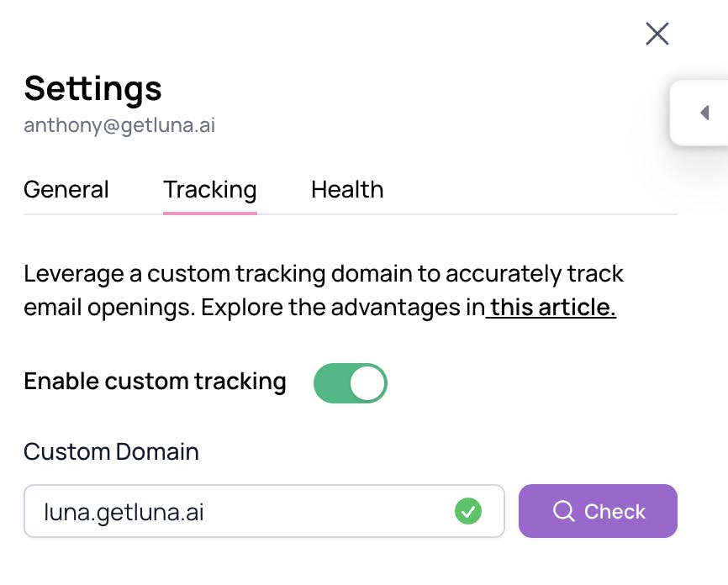Disable the custom tracking toggle
This screenshot has width=728, height=585.
pyautogui.click(x=350, y=383)
